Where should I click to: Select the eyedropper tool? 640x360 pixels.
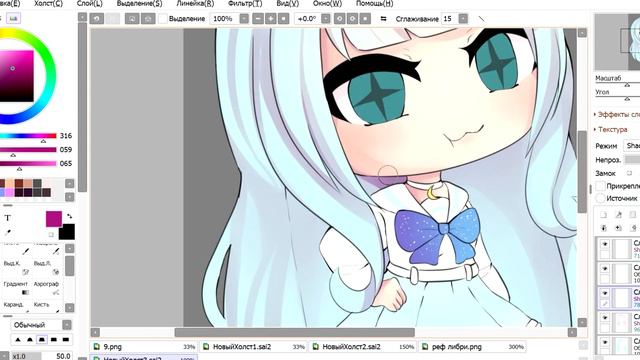[7, 233]
